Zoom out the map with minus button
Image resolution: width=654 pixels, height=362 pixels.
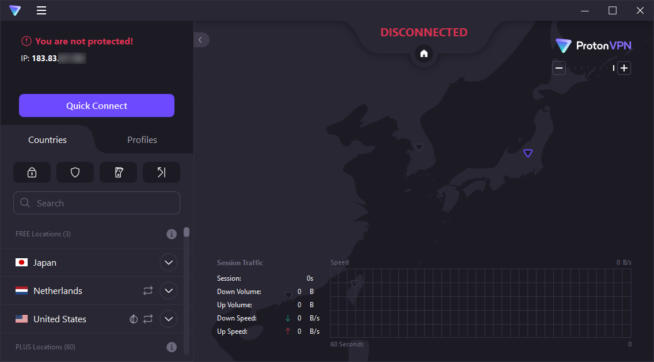(559, 68)
